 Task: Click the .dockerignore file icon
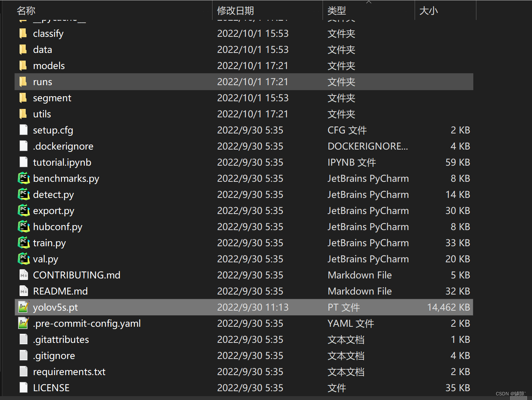(23, 146)
